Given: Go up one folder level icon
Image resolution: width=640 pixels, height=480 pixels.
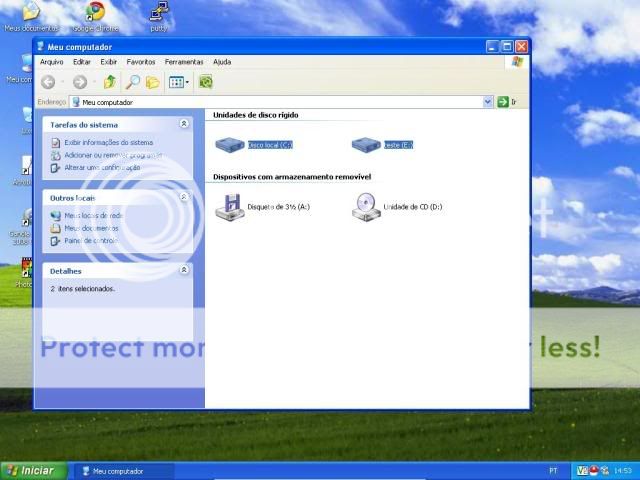Looking at the screenshot, I should [109, 82].
